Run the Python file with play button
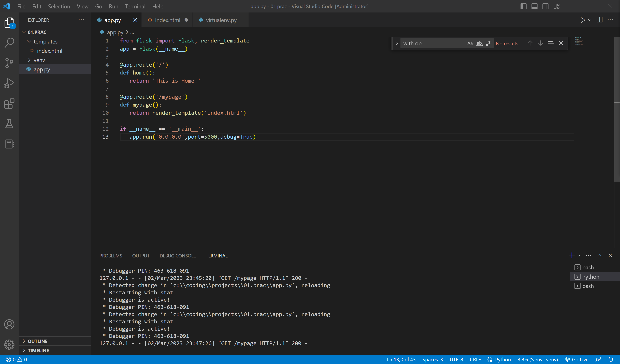 (582, 20)
